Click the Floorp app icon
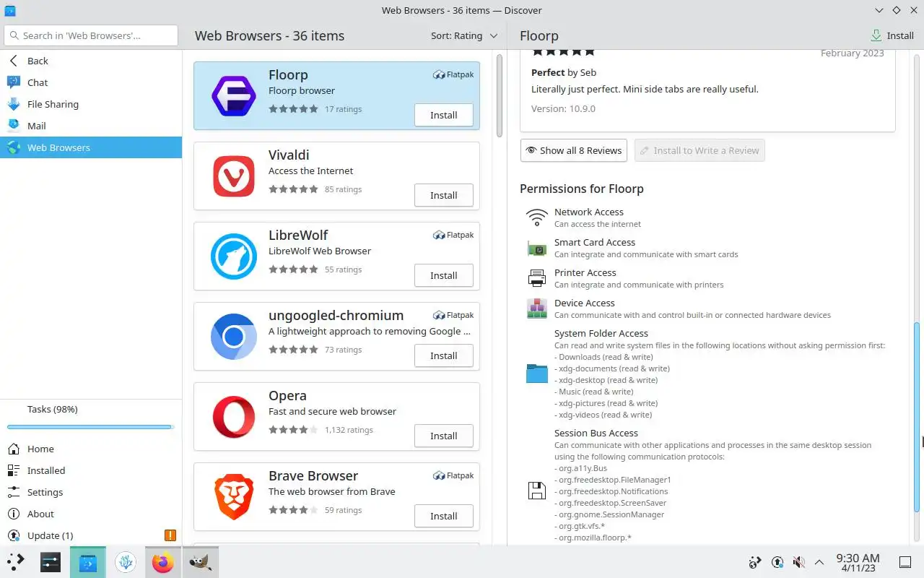This screenshot has height=578, width=924. coord(233,96)
